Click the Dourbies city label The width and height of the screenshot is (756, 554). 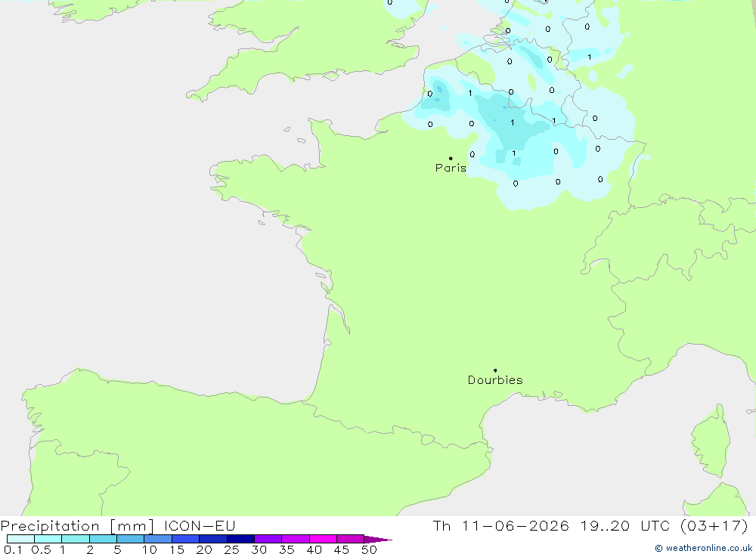pos(495,380)
